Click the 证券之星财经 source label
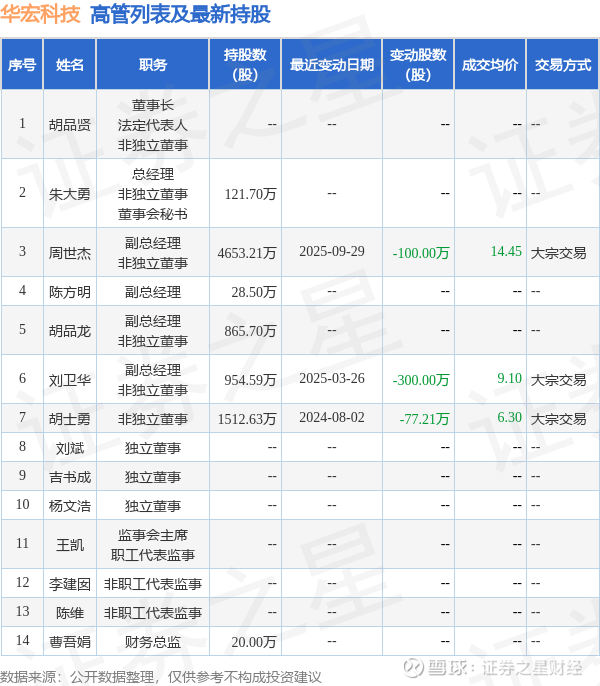This screenshot has height=686, width=600. pos(532,668)
